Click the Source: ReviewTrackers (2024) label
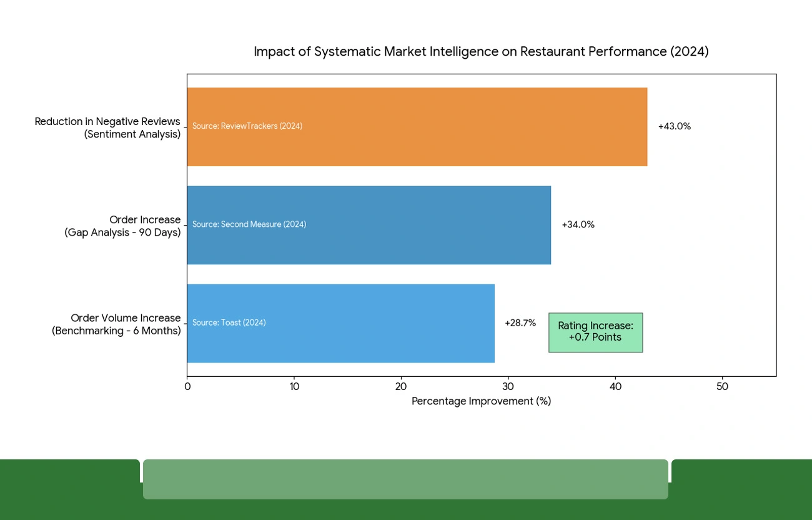The height and width of the screenshot is (520, 812). [247, 126]
